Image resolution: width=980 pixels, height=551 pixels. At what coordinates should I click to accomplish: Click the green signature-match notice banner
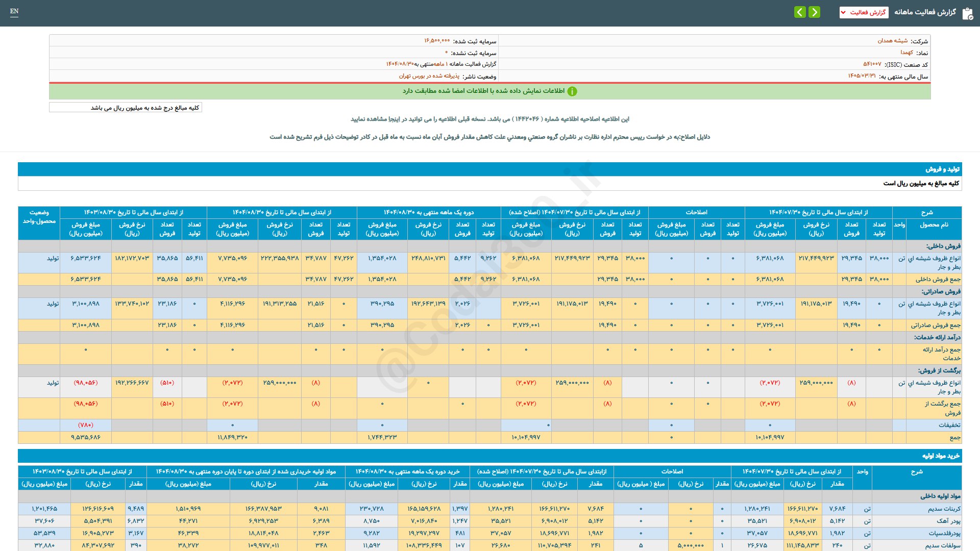[489, 91]
